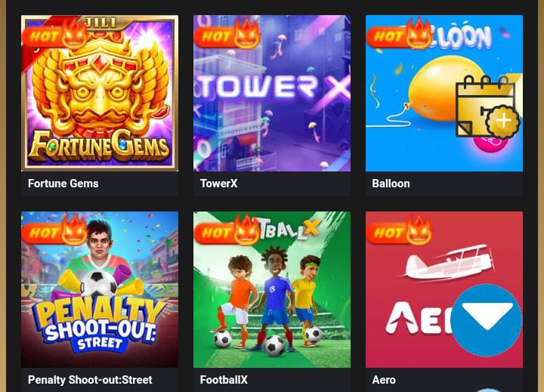544x392 pixels.
Task: Open Penalty Shoot-out Street game artwork
Action: [x=100, y=289]
